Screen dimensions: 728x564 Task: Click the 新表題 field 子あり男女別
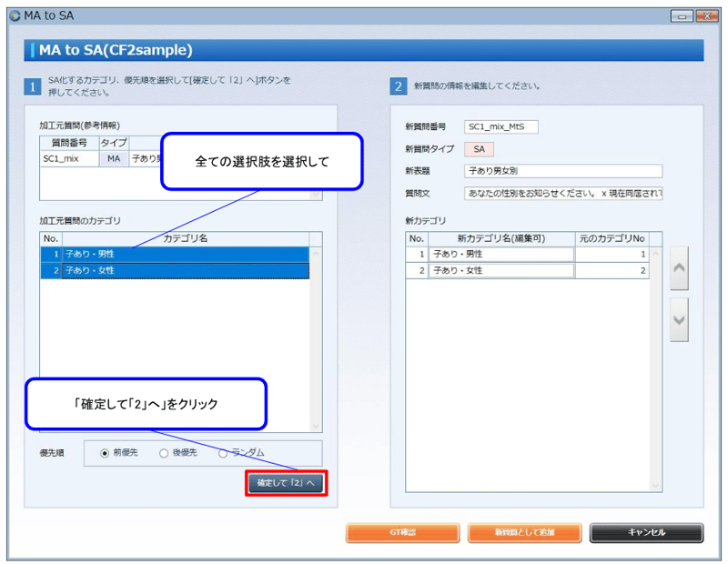562,170
